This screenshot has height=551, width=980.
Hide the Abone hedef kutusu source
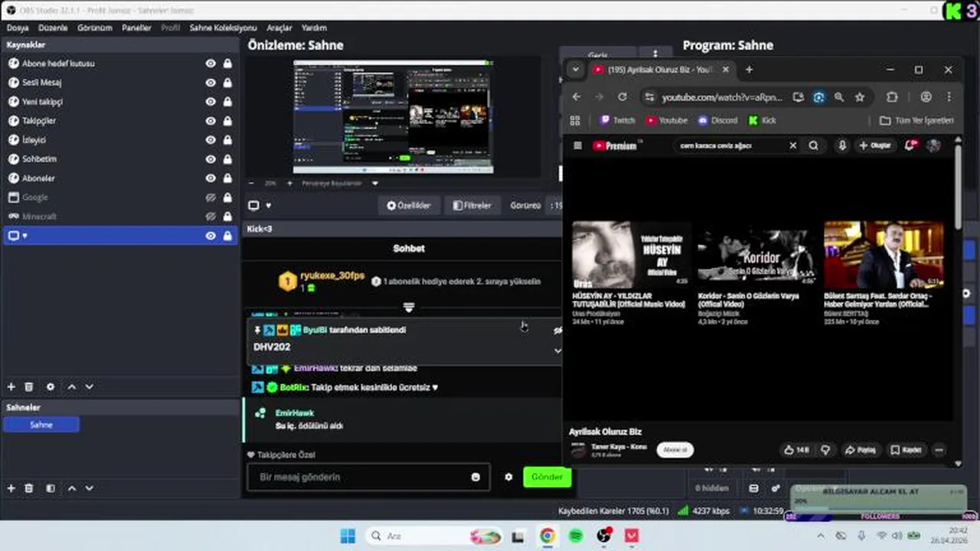coord(211,64)
